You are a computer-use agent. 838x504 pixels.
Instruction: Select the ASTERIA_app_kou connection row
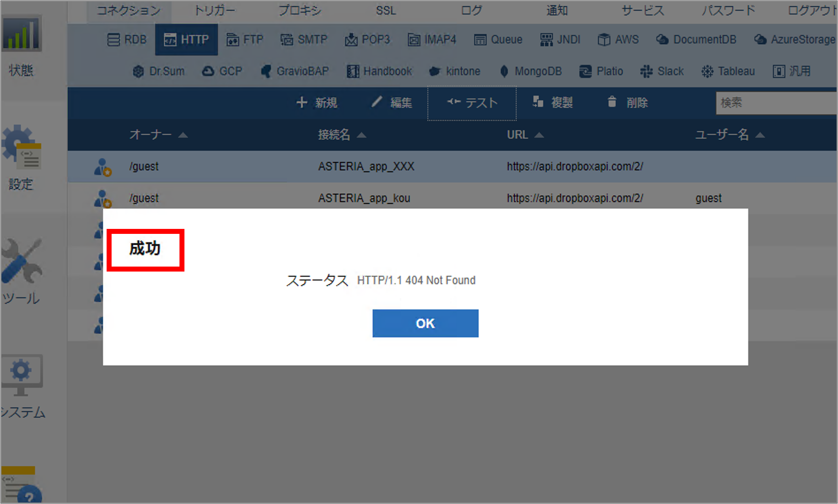[452, 197]
